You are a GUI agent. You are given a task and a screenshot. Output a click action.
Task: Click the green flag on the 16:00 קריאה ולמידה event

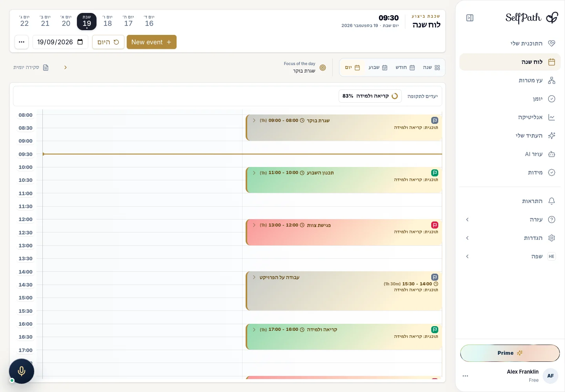[x=434, y=330]
